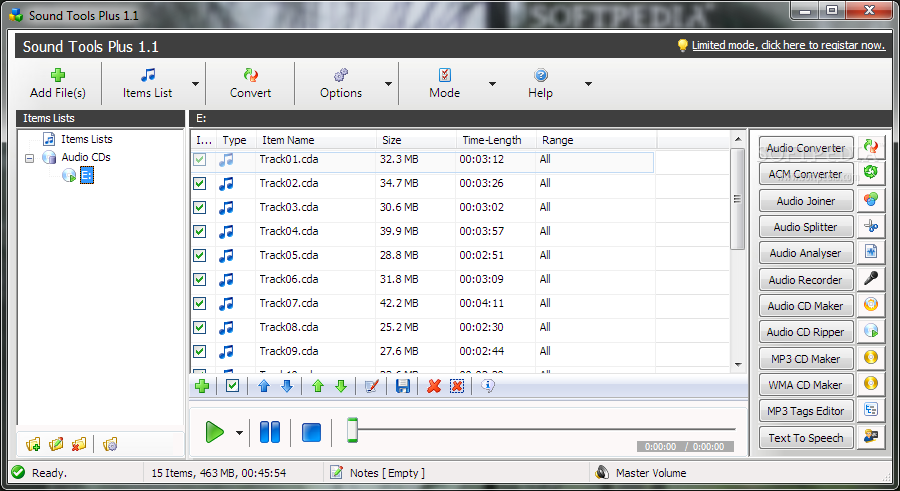Open the Items List dropdown arrow

click(x=195, y=84)
